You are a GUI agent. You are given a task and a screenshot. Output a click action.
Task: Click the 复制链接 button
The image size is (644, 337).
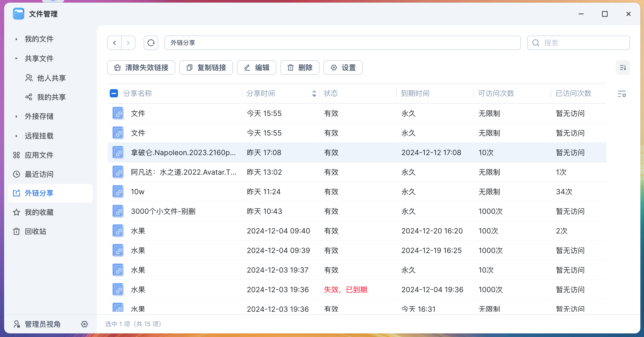click(x=206, y=68)
